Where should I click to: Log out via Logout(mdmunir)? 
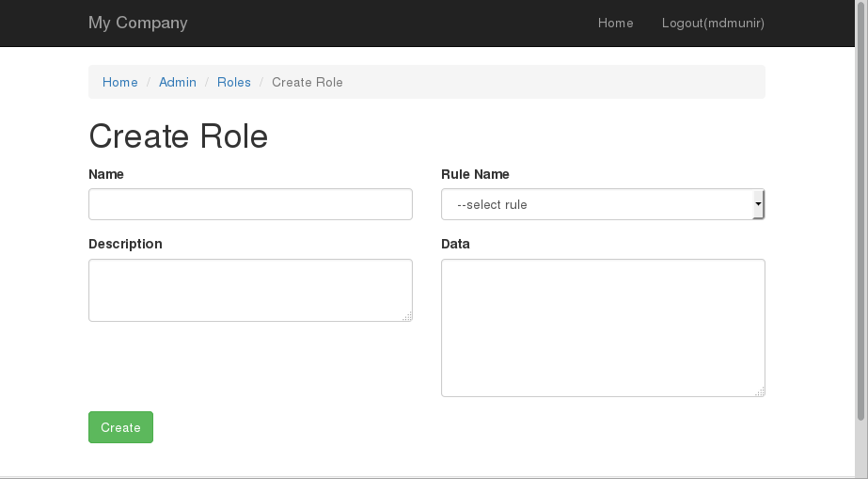[x=712, y=23]
